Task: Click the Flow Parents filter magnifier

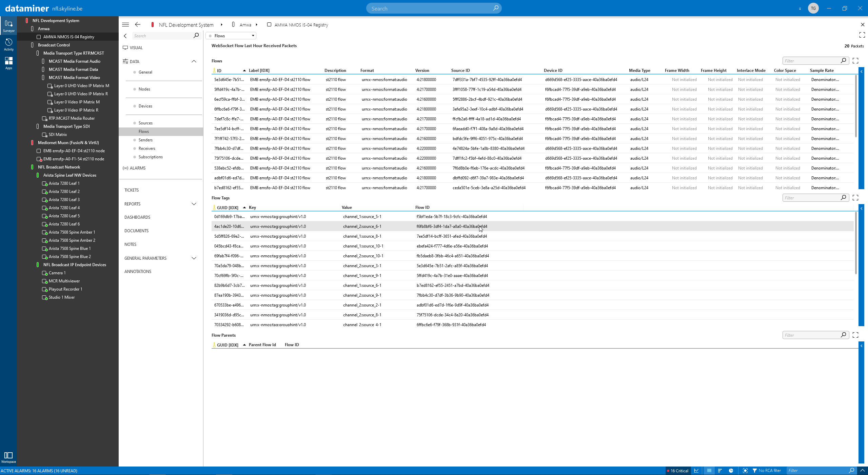Action: click(844, 335)
